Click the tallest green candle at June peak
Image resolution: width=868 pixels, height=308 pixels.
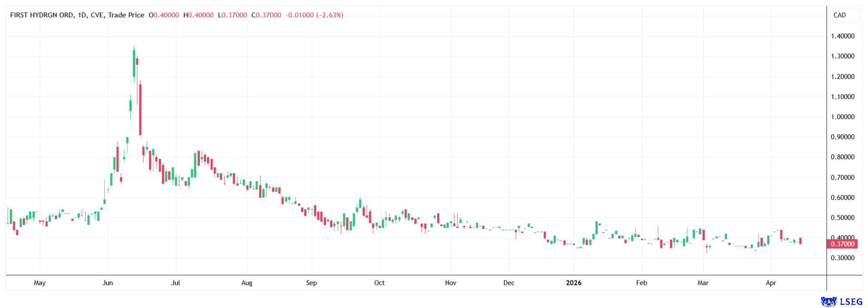tap(134, 63)
